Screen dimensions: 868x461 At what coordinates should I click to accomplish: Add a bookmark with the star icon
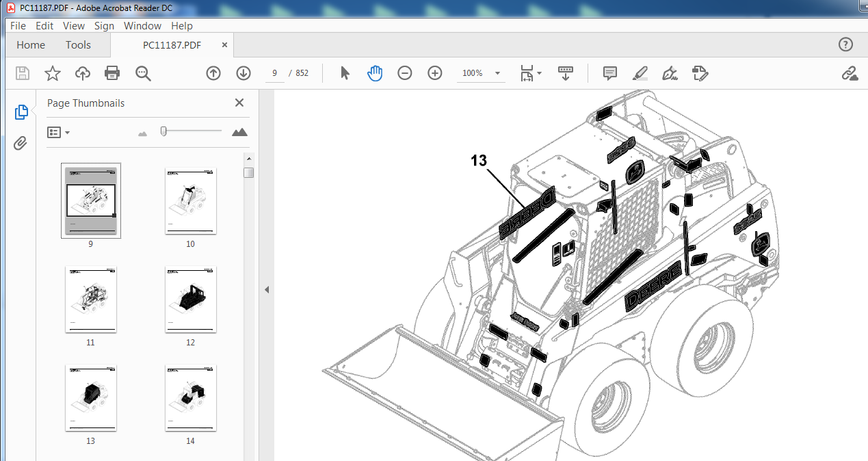53,73
